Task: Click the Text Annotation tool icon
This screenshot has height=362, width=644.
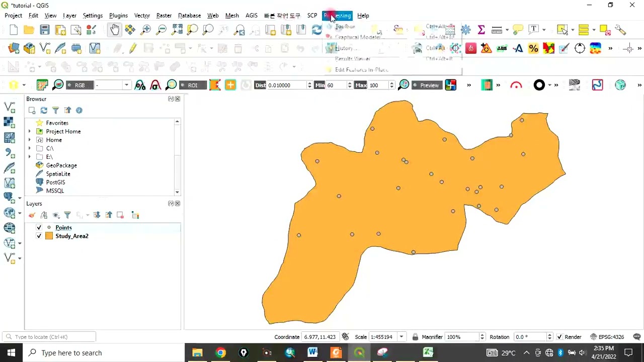Action: click(x=533, y=30)
